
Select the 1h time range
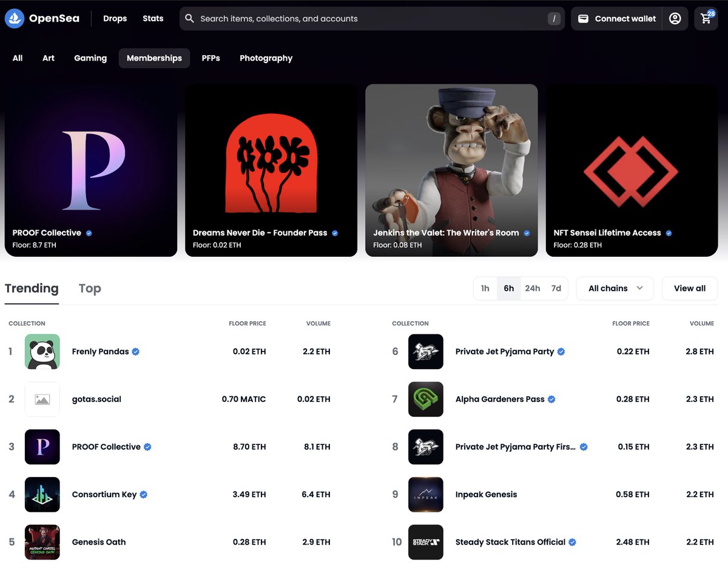pos(485,288)
